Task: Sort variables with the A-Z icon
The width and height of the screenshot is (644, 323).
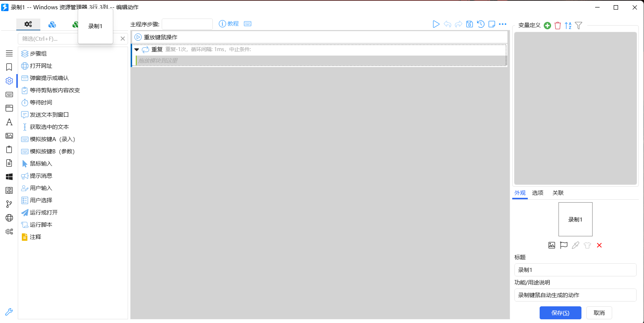Action: click(568, 26)
